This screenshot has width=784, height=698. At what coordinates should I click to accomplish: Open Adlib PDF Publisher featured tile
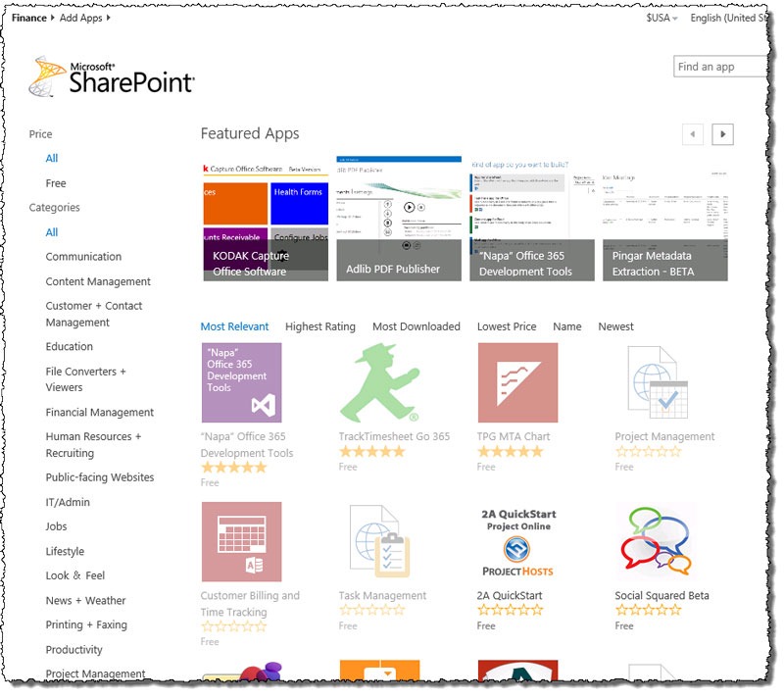[x=399, y=219]
